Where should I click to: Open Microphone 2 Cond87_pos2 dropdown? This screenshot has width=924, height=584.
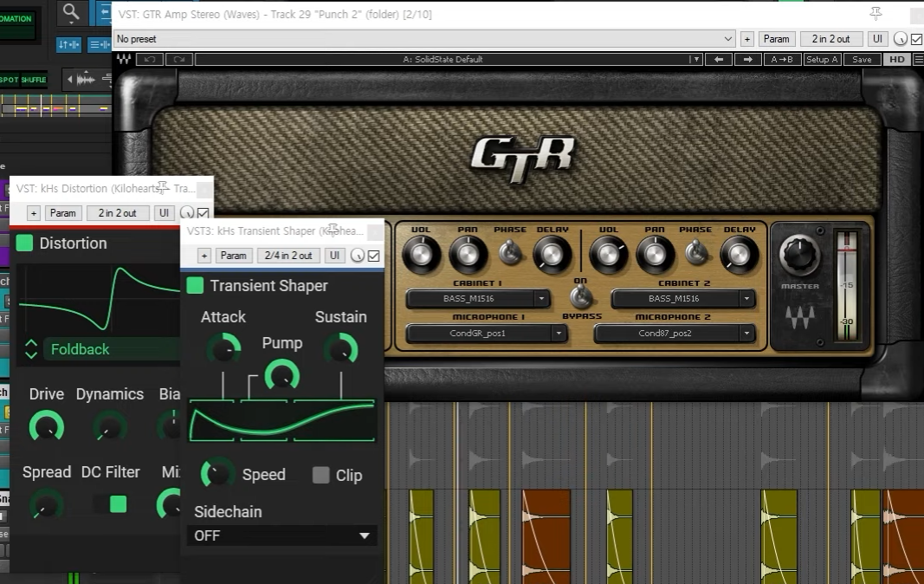pyautogui.click(x=675, y=334)
